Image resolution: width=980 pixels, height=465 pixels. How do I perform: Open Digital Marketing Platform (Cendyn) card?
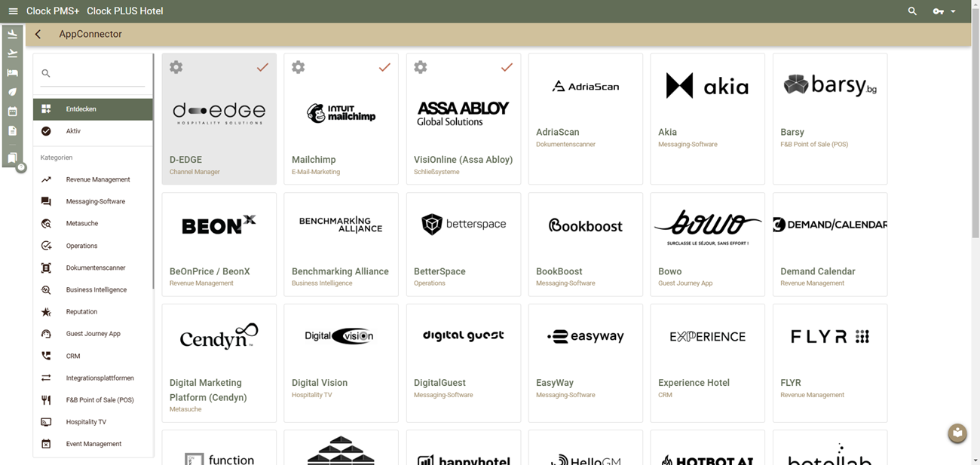click(x=219, y=363)
